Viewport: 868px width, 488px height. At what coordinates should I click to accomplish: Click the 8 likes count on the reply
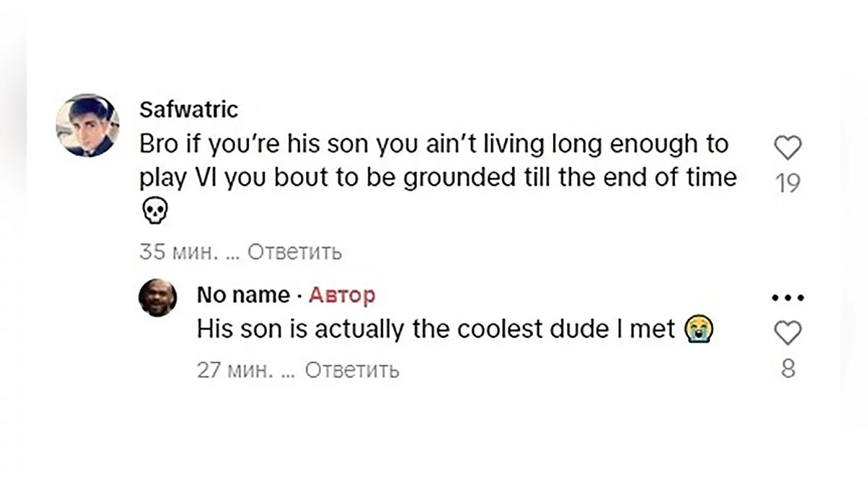point(788,369)
